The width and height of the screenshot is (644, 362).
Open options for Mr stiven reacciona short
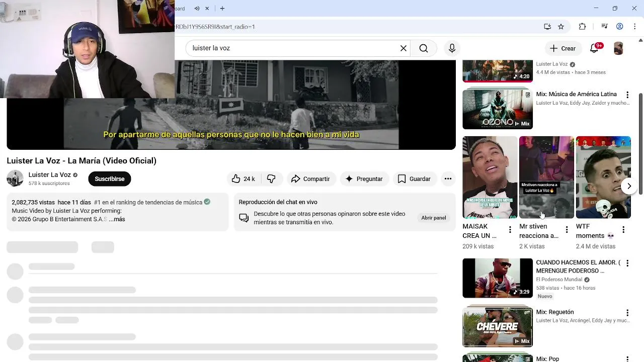[567, 230]
